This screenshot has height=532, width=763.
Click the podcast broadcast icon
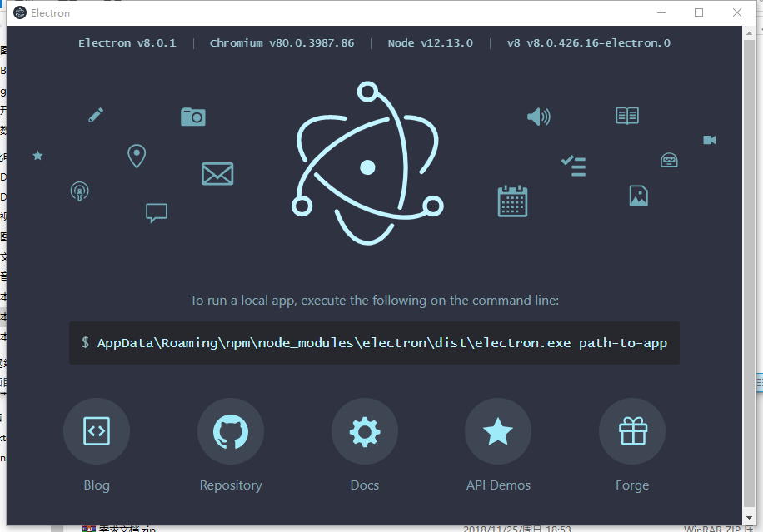click(x=80, y=191)
